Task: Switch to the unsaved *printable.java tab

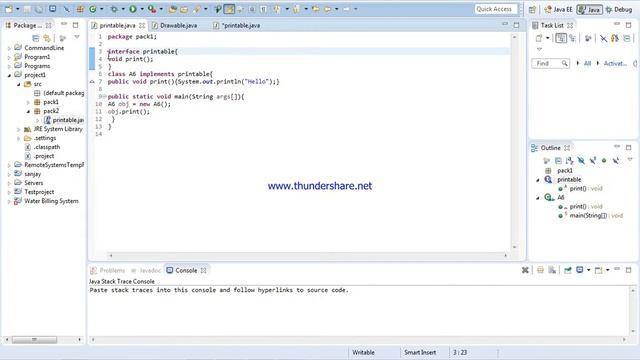Action: point(237,25)
